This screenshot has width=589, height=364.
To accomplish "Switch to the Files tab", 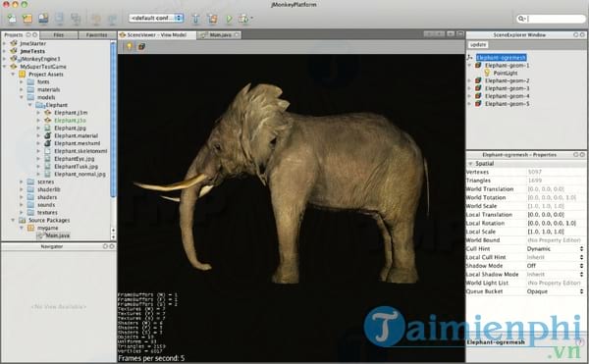I will pyautogui.click(x=59, y=35).
